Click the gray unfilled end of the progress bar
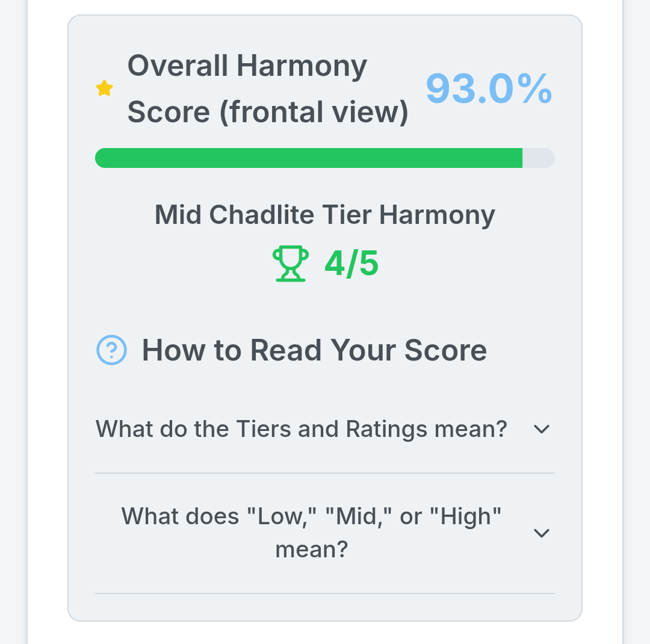Image resolution: width=650 pixels, height=644 pixels. [x=539, y=158]
